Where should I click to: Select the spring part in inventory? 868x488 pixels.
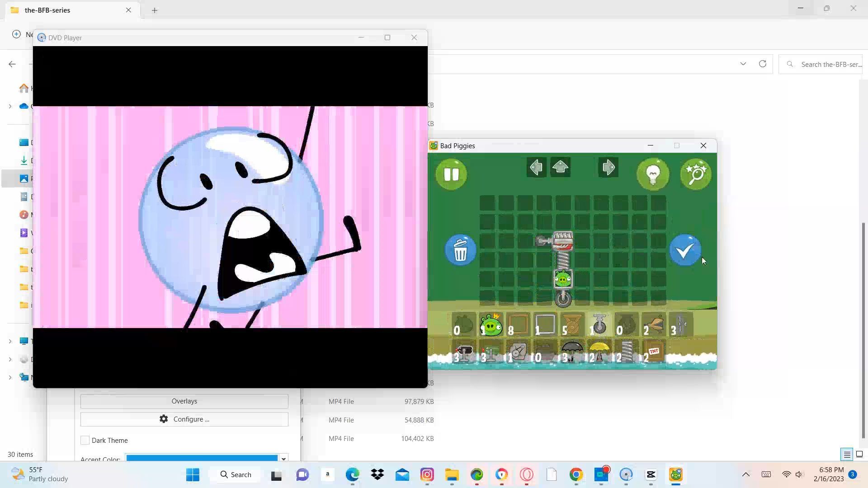coord(626,352)
